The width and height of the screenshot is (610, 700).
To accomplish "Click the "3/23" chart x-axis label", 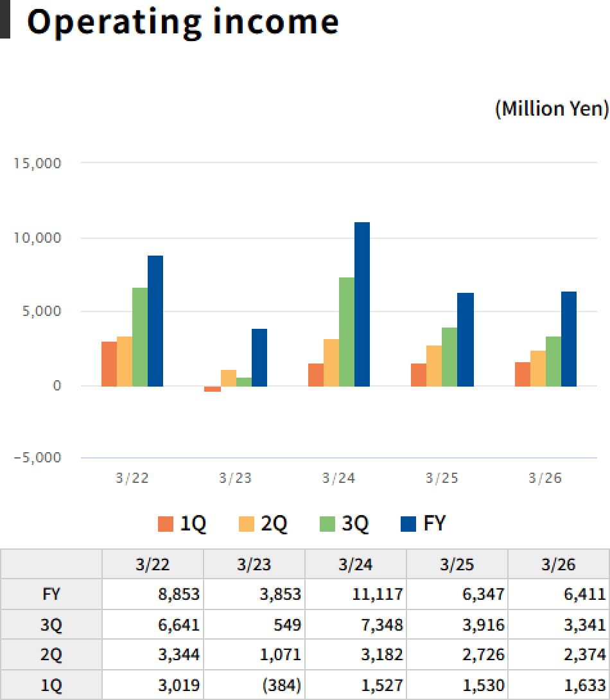I will coord(235,478).
